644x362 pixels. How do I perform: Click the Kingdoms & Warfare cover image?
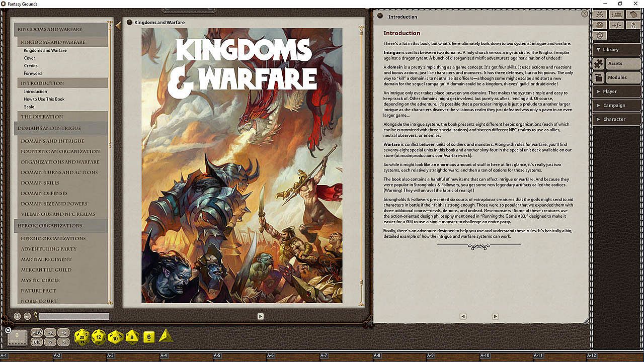[x=242, y=165]
